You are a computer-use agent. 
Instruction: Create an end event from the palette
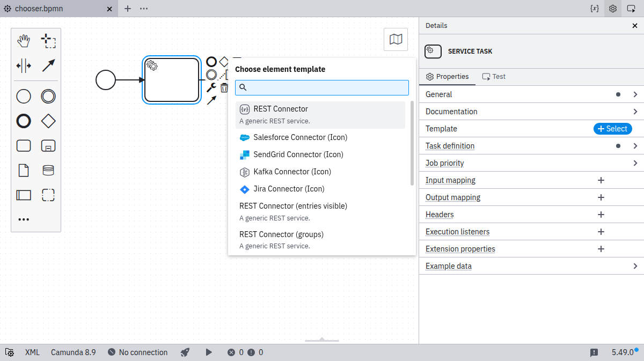24,121
